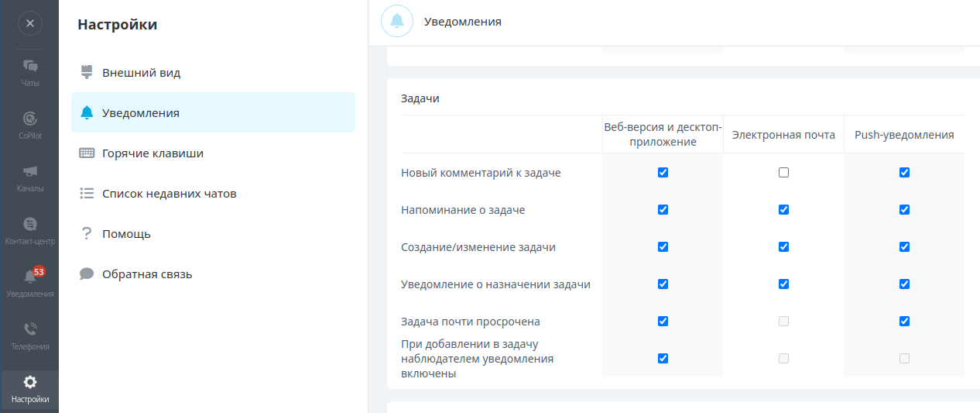This screenshot has width=980, height=413.
Task: Click bell icon in Уведомления header
Action: [397, 21]
